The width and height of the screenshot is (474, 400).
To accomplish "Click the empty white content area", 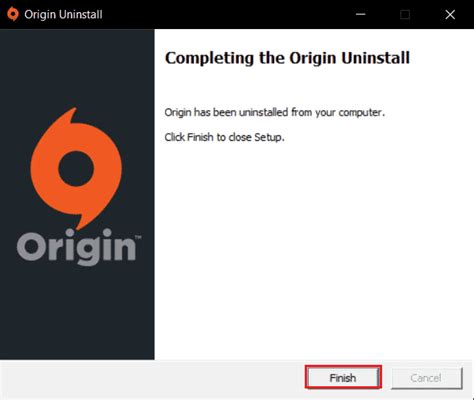I will [313, 250].
